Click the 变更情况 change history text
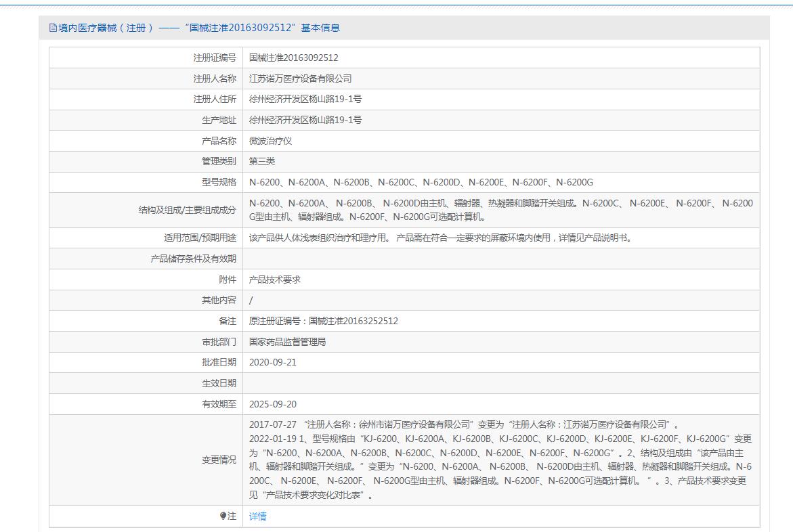The width and height of the screenshot is (793, 532). pos(500,460)
